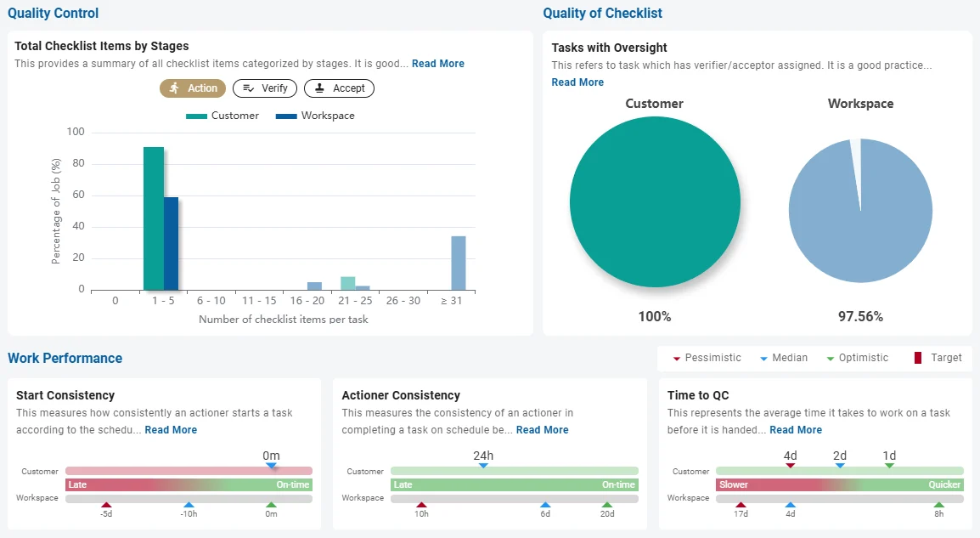980x538 pixels.
Task: Click the Tasks with Oversight title
Action: 610,48
